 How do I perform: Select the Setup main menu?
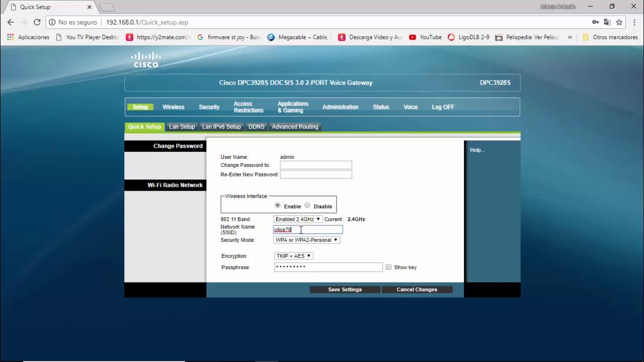click(140, 107)
